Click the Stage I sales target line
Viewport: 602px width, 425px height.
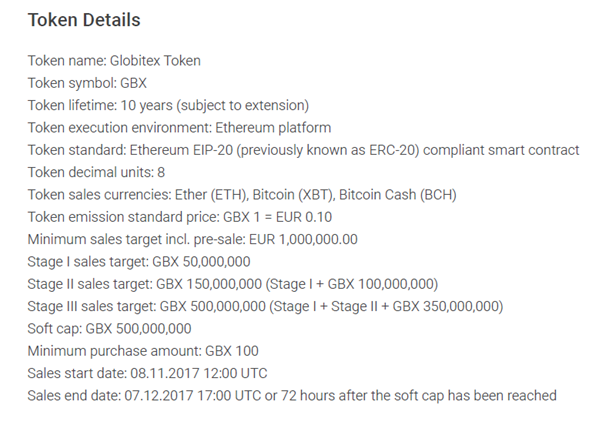pyautogui.click(x=139, y=262)
